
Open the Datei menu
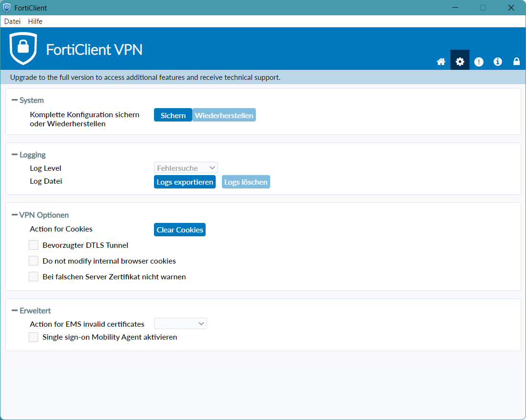[x=12, y=22]
